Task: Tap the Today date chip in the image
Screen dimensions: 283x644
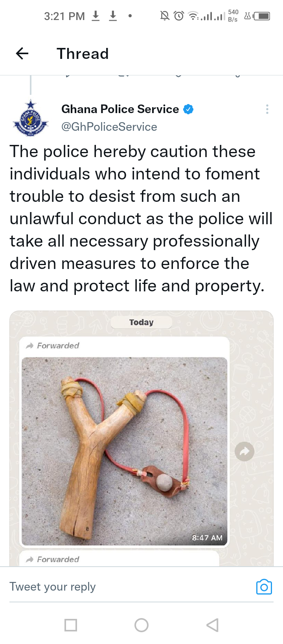Action: 141,322
